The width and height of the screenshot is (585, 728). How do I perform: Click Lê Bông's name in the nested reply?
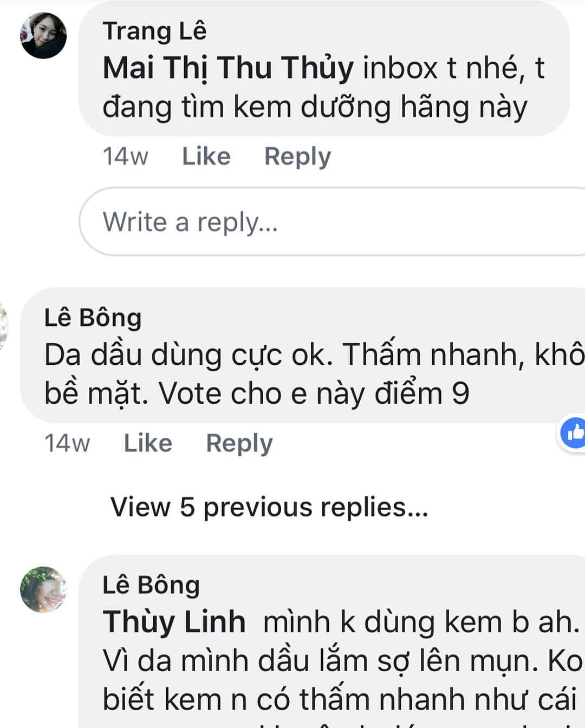pos(151,585)
